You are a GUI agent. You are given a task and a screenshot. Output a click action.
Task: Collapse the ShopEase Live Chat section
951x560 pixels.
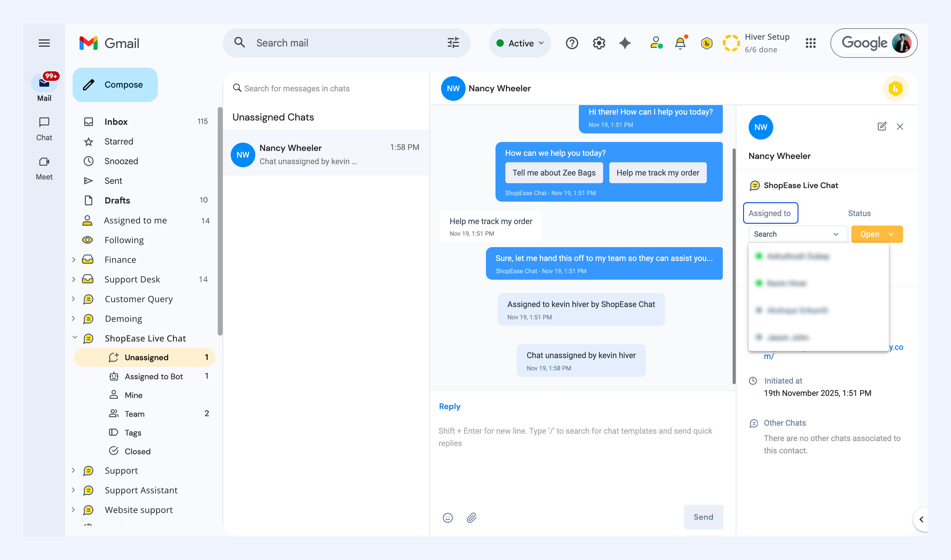click(74, 338)
